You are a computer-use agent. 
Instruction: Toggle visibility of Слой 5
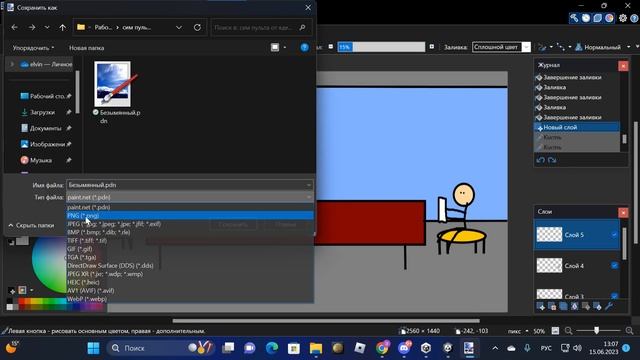(614, 235)
